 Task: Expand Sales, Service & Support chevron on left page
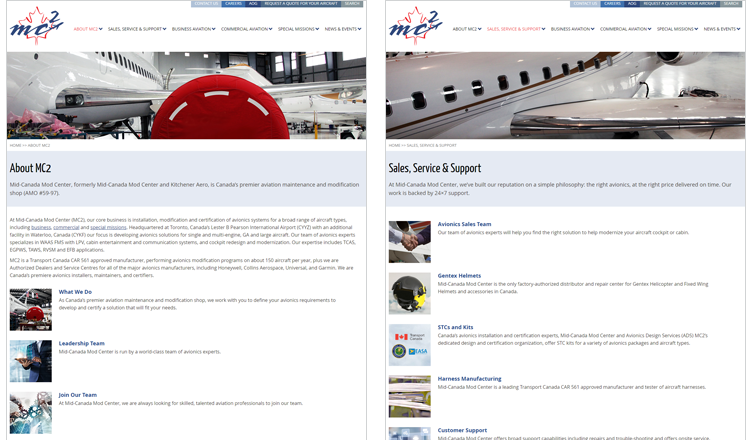165,29
